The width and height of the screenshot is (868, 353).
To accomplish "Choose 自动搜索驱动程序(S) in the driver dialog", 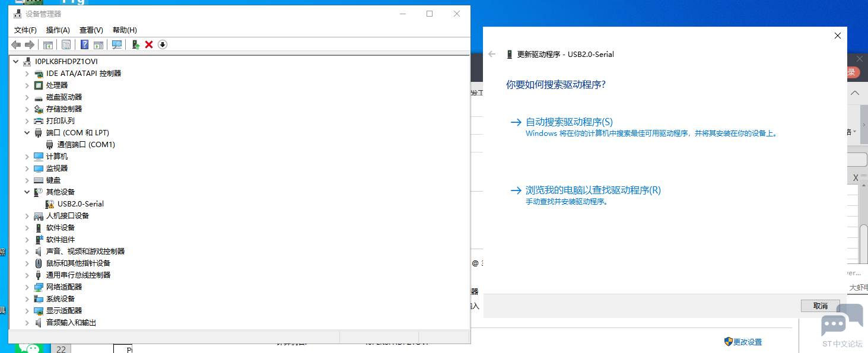I will (x=570, y=122).
